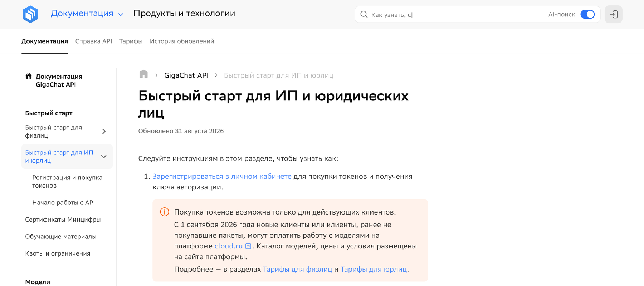Expand Быстрый старт для физлиц section
644x286 pixels.
coord(104,132)
